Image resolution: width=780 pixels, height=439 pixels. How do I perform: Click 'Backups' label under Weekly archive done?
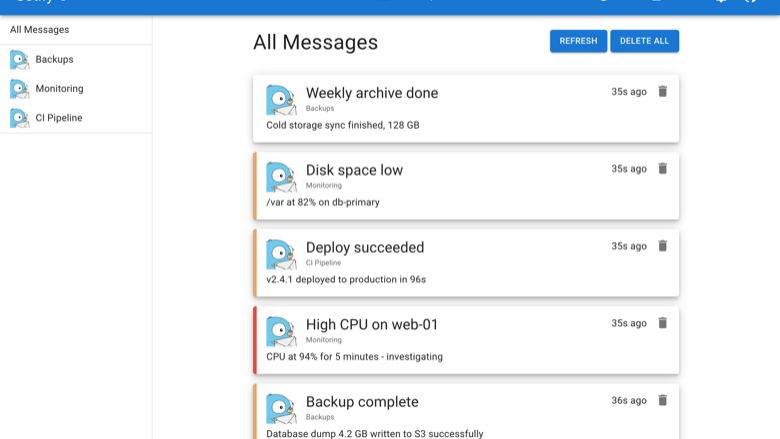(x=320, y=108)
